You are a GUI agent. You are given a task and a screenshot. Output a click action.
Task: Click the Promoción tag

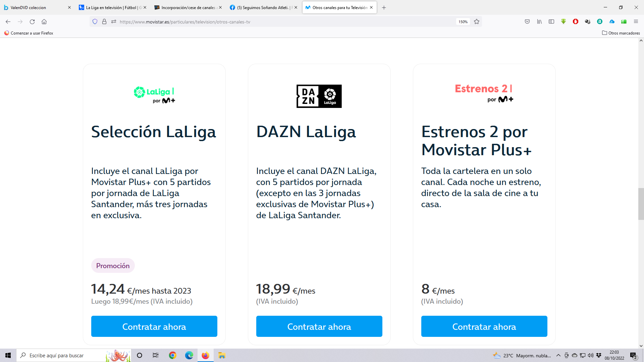click(113, 265)
